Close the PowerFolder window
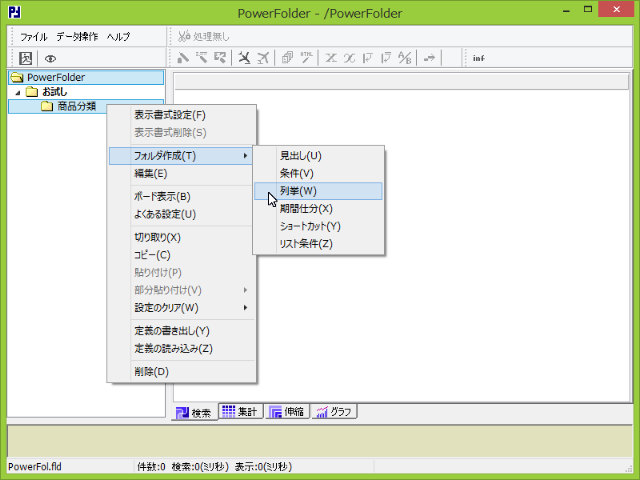This screenshot has height=480, width=640. pos(616,9)
